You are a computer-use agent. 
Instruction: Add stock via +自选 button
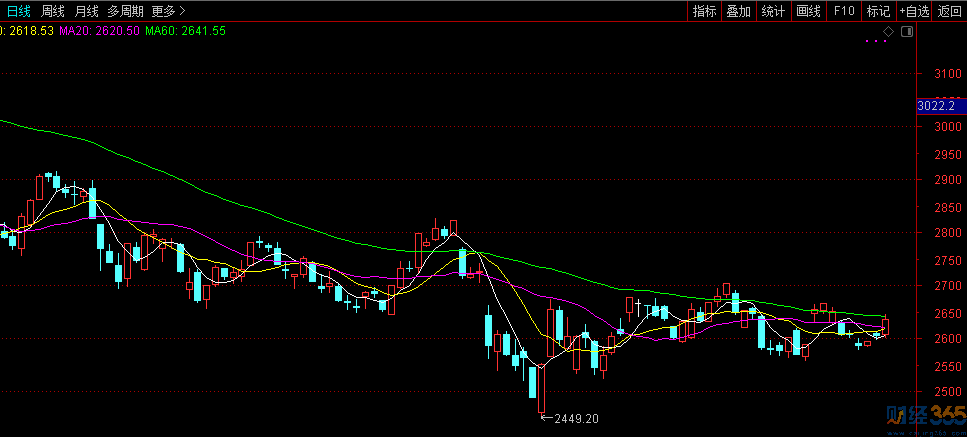click(x=914, y=11)
